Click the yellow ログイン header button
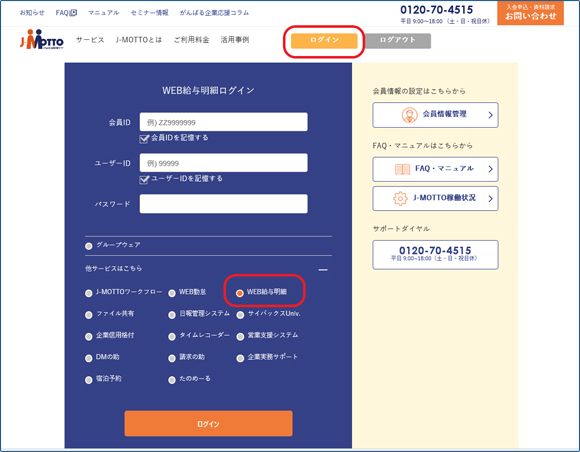Screen dimensions: 580x452 click(324, 41)
